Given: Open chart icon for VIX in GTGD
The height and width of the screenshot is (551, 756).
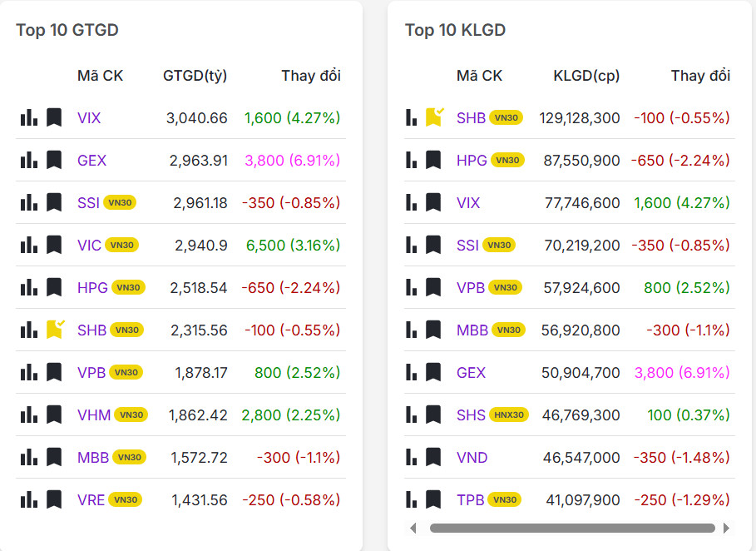Looking at the screenshot, I should pos(29,117).
